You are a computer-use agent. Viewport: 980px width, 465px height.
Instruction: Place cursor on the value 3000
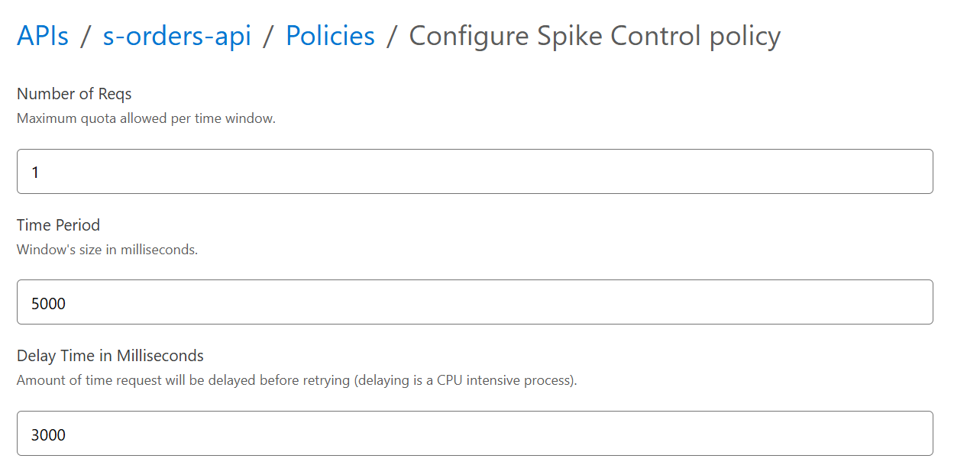(48, 434)
